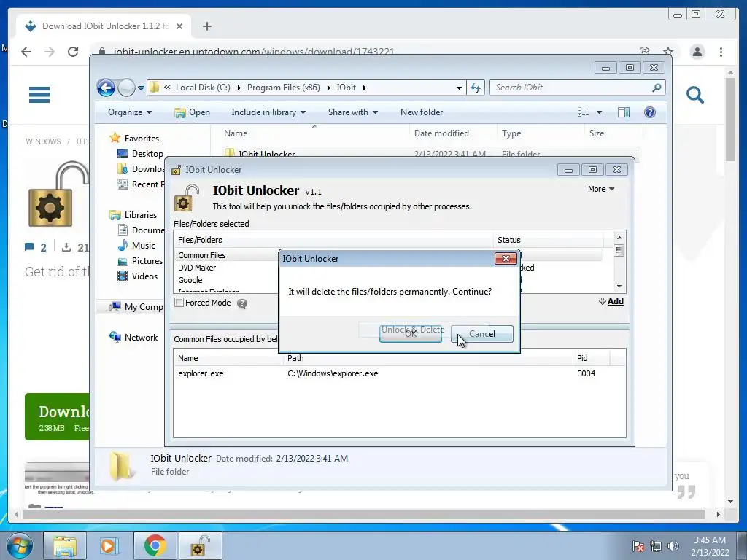Click the Status column header
The height and width of the screenshot is (560, 747).
(x=548, y=240)
